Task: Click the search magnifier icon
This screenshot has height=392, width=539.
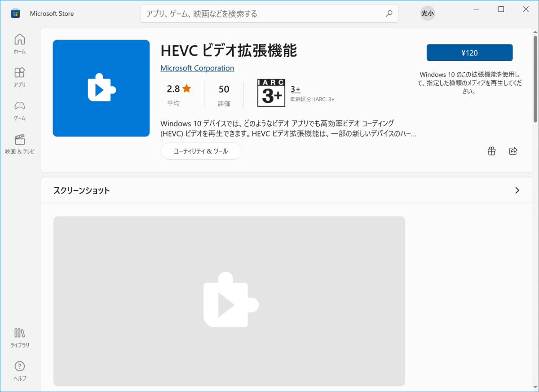Action: coord(389,14)
